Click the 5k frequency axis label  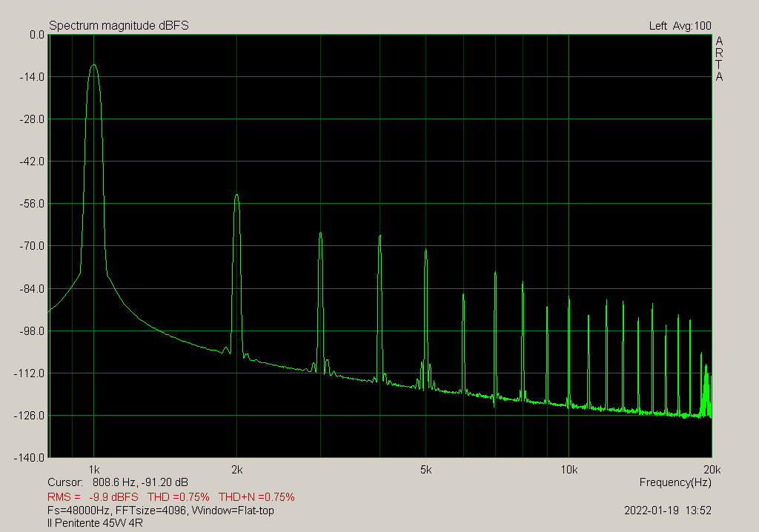pos(425,470)
